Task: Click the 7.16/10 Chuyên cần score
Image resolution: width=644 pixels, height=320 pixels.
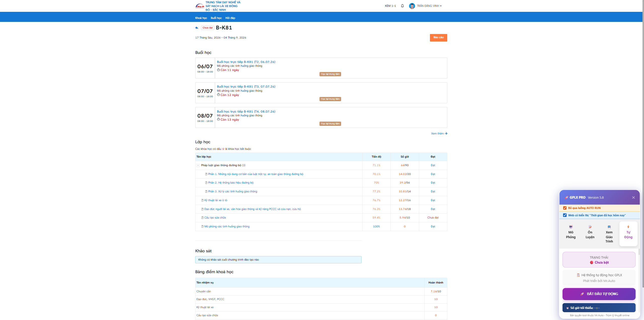Action: pyautogui.click(x=436, y=291)
